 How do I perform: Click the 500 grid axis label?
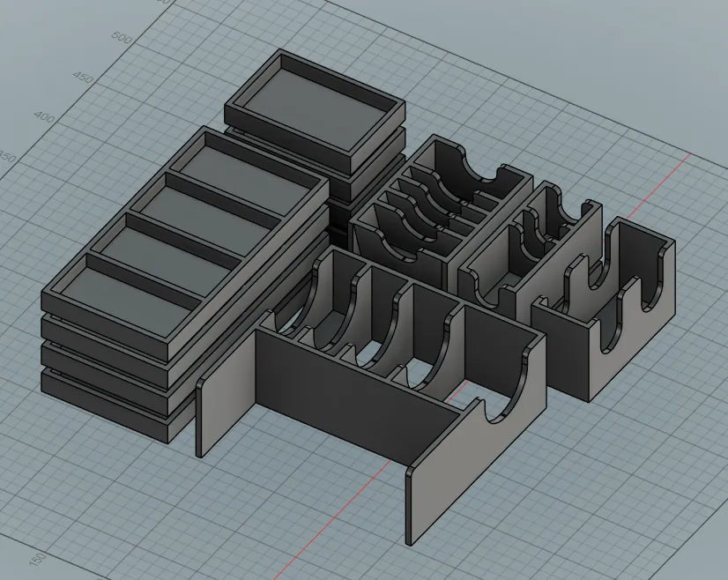[122, 37]
